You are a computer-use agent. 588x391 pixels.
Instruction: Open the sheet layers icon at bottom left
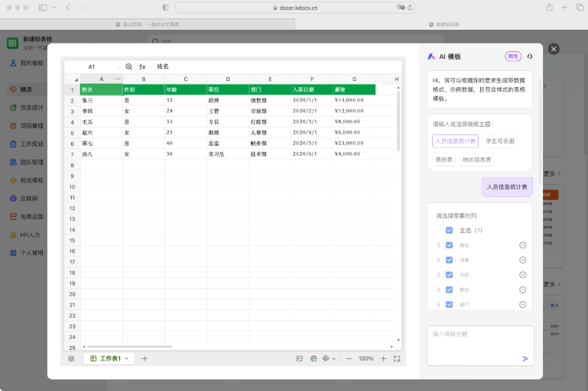click(71, 359)
